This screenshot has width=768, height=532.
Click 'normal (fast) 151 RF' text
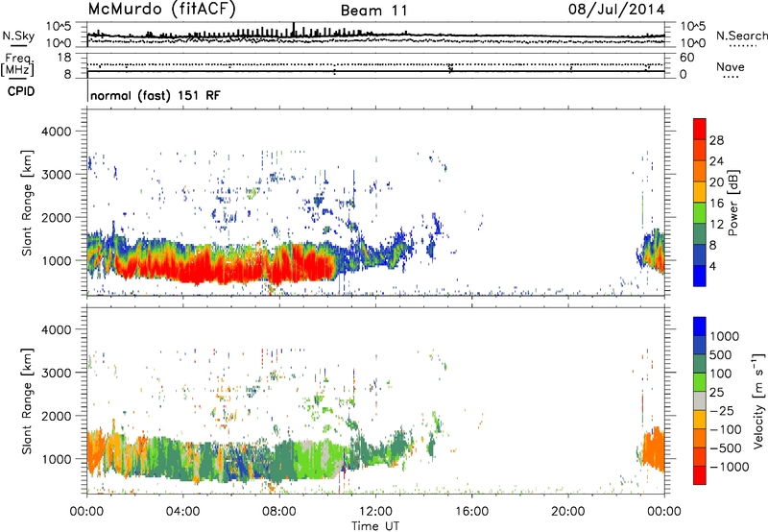click(156, 95)
